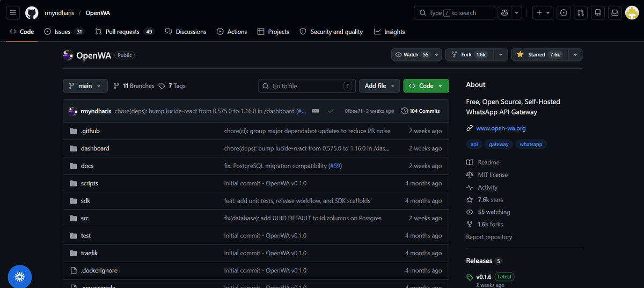
Task: Open the 11 Branches link
Action: [x=134, y=86]
